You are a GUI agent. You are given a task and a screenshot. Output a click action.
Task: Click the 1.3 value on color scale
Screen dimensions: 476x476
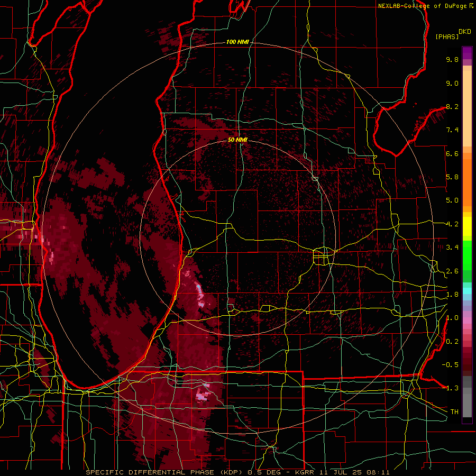coord(452,388)
